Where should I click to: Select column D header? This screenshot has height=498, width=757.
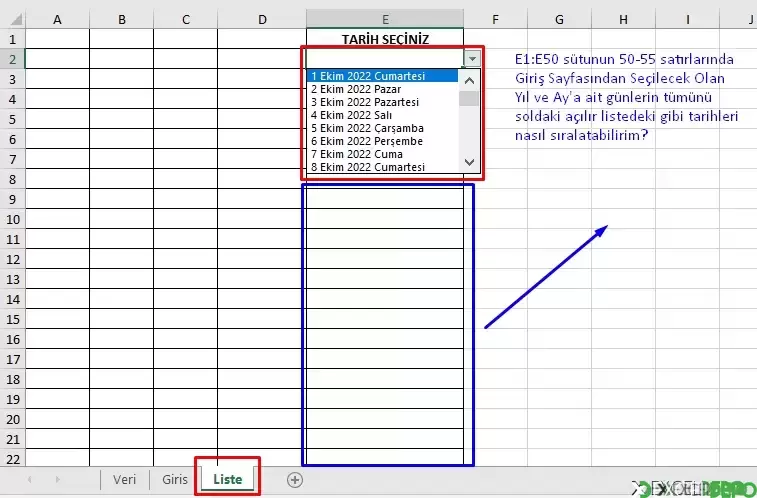(262, 19)
